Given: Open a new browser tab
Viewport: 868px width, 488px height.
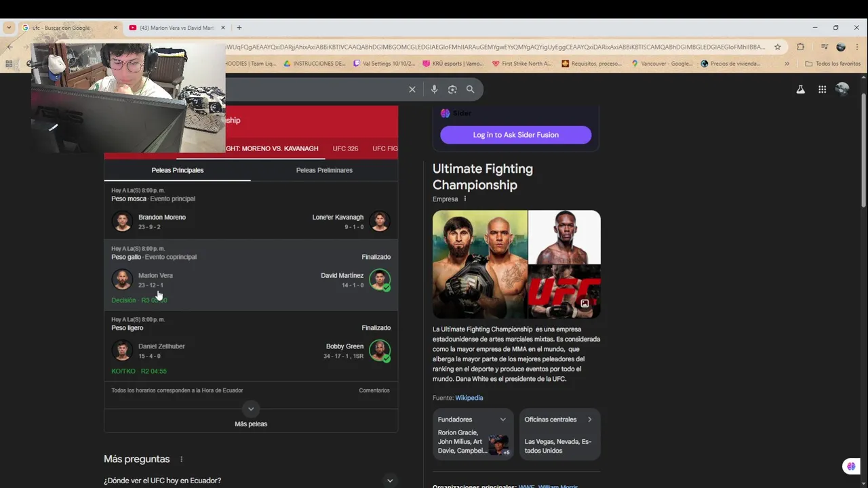Looking at the screenshot, I should 239,28.
